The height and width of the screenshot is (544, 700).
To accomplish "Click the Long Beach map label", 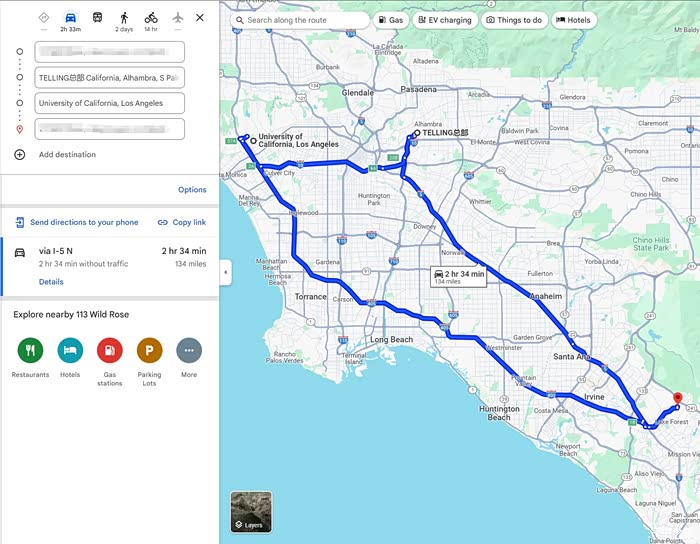I will [392, 339].
